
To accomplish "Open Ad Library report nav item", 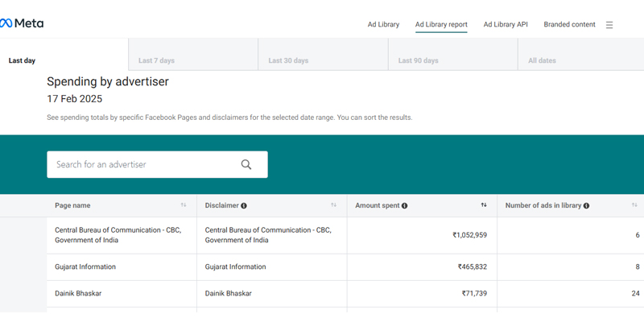I will (441, 25).
